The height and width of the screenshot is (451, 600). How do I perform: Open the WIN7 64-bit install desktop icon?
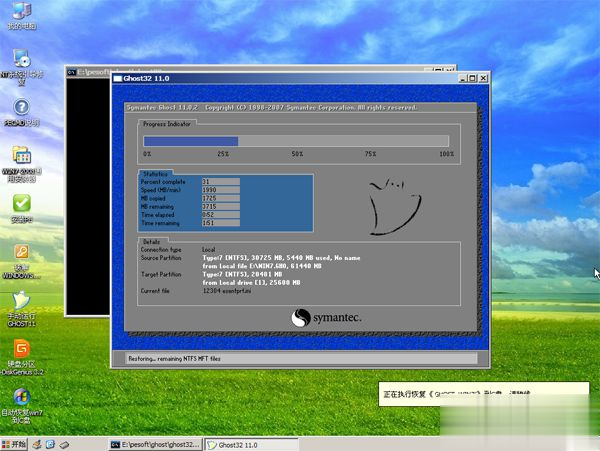(x=21, y=158)
